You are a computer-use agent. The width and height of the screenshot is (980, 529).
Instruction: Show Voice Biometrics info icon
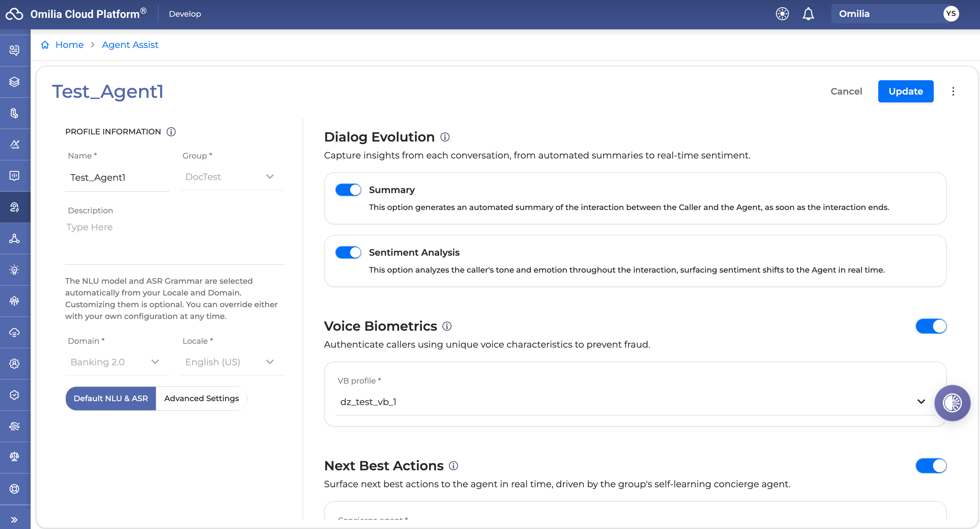(447, 326)
